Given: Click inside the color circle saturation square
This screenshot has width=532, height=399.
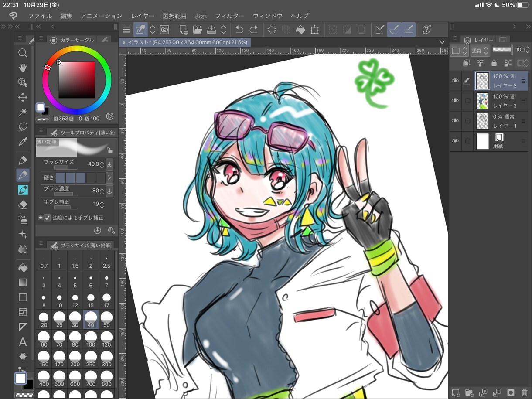Looking at the screenshot, I should coord(77,80).
